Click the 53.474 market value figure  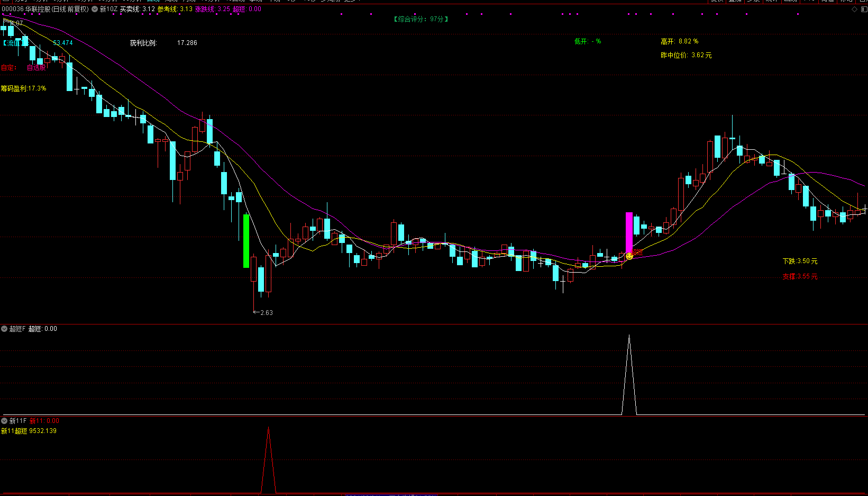[x=63, y=43]
